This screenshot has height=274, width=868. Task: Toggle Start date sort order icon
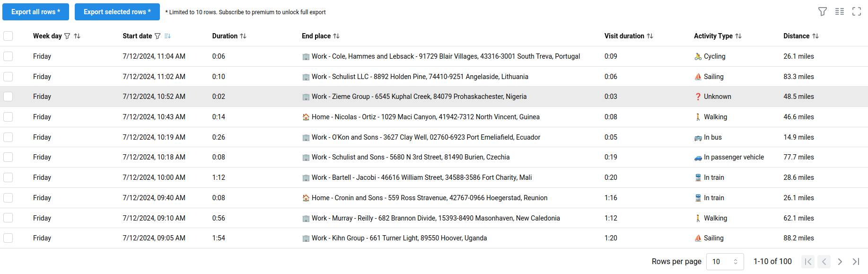coord(167,36)
